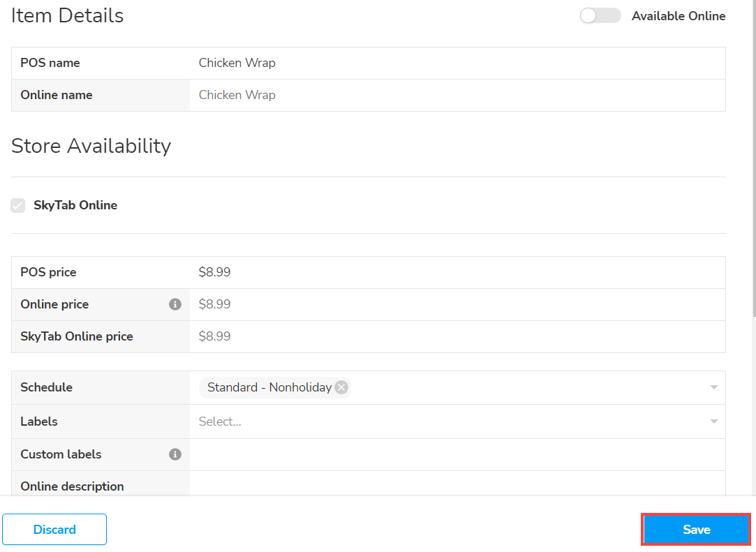Click the Online price info icon
The width and height of the screenshot is (756, 552).
175,304
